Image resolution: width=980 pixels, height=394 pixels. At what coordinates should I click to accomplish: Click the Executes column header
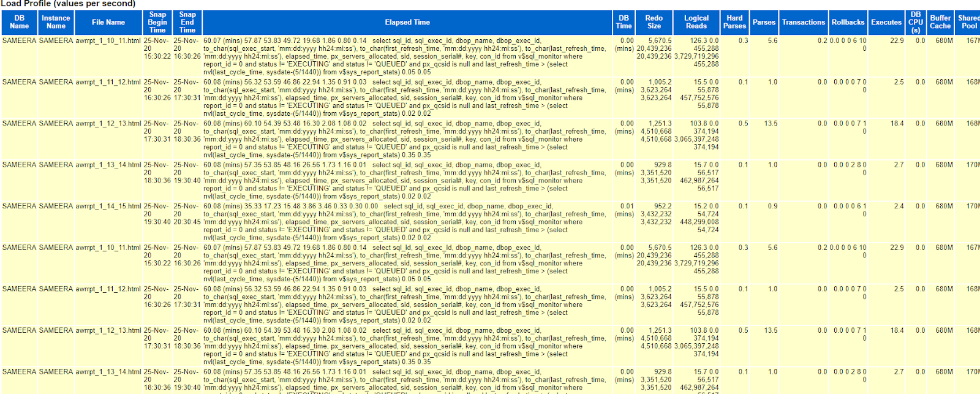point(886,22)
